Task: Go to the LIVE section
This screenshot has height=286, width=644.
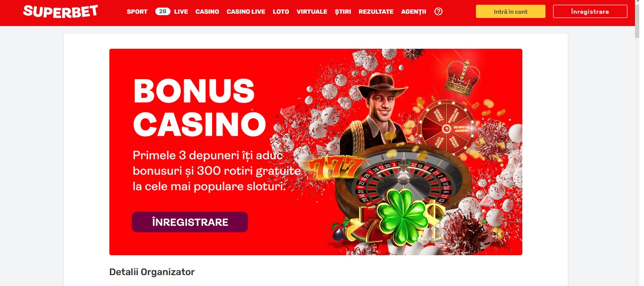Action: 181,11
